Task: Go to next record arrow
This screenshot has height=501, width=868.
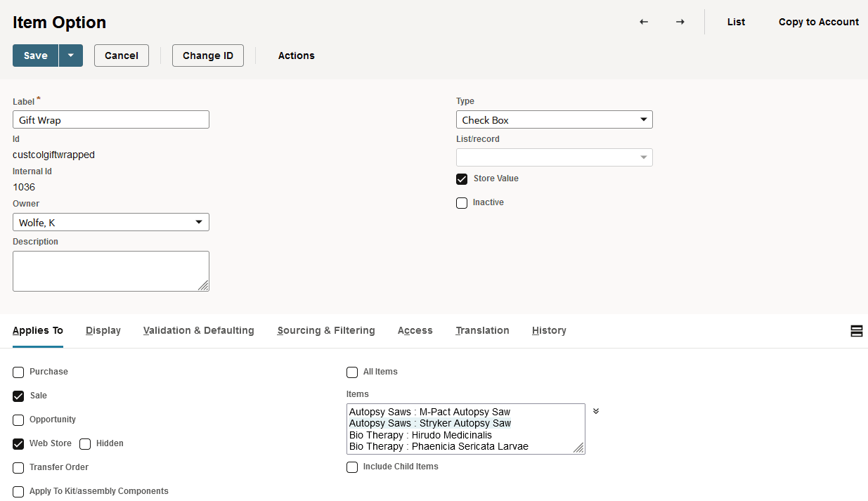Action: [x=680, y=22]
